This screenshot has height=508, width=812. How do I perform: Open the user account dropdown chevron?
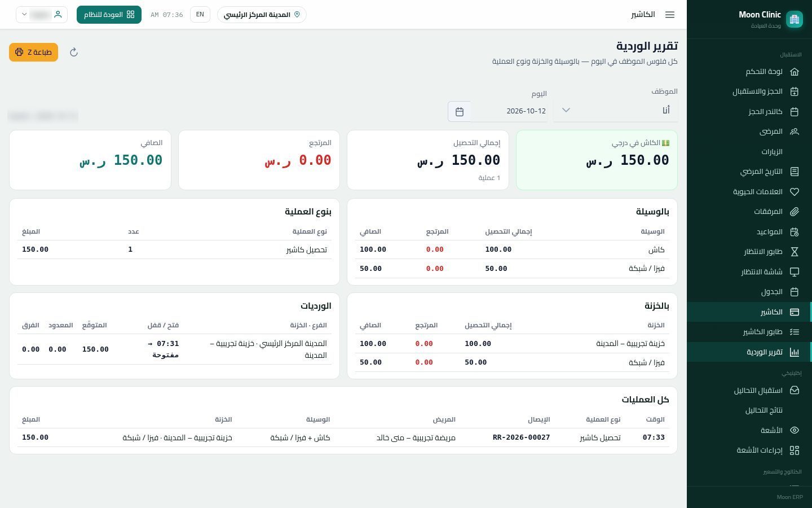pyautogui.click(x=25, y=15)
